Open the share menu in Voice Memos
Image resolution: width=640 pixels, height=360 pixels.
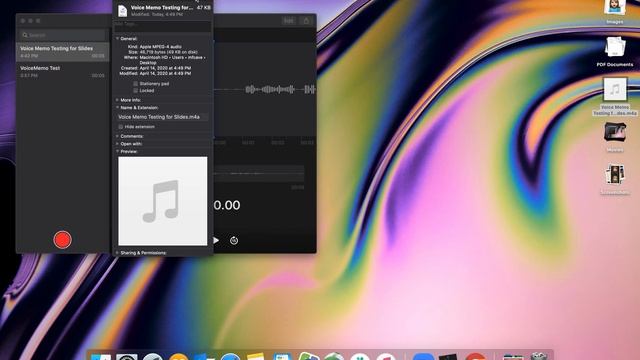[x=306, y=20]
